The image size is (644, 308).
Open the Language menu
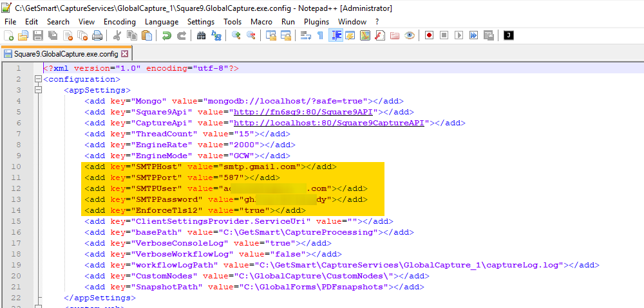click(162, 22)
